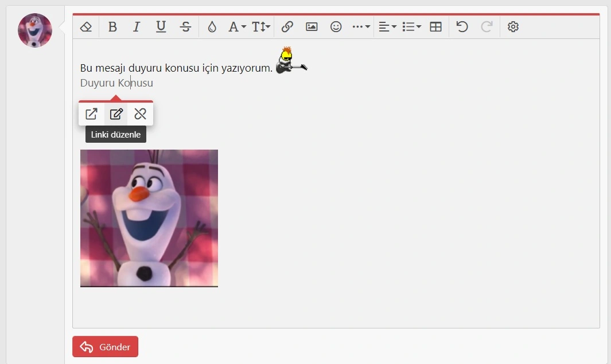
Task: Click the Olaf user avatar
Action: 35,30
